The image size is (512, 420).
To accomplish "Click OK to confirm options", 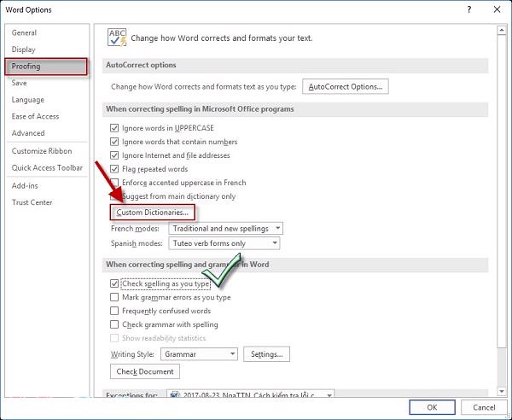I will point(432,407).
